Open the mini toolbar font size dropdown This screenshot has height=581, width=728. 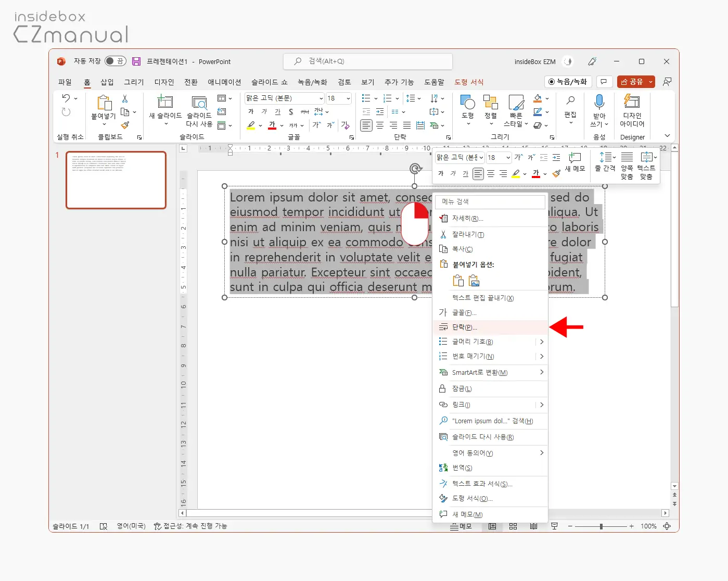tap(508, 158)
